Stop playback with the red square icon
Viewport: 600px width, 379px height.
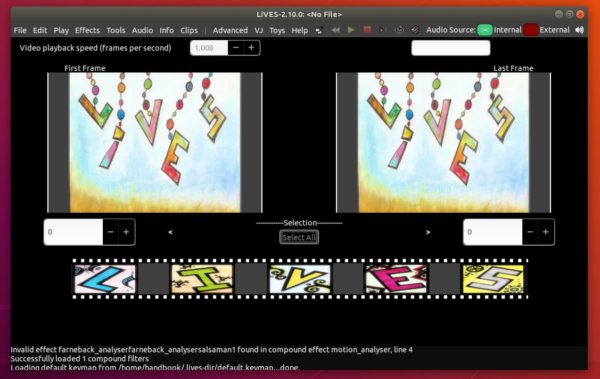(x=367, y=30)
